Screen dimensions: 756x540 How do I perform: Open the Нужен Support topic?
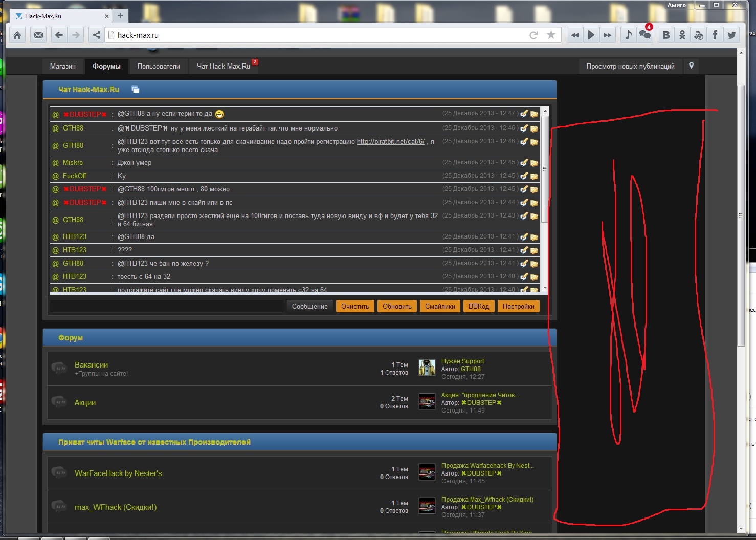[x=462, y=361]
